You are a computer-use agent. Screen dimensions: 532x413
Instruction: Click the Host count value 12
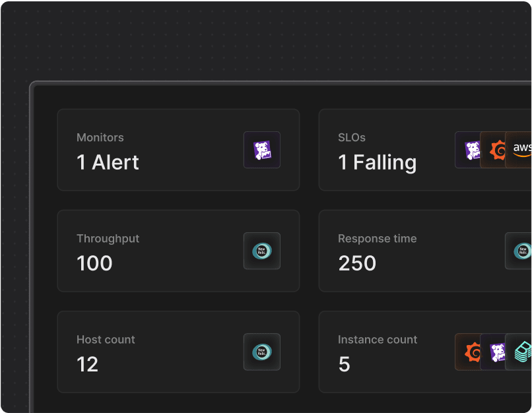pos(88,364)
